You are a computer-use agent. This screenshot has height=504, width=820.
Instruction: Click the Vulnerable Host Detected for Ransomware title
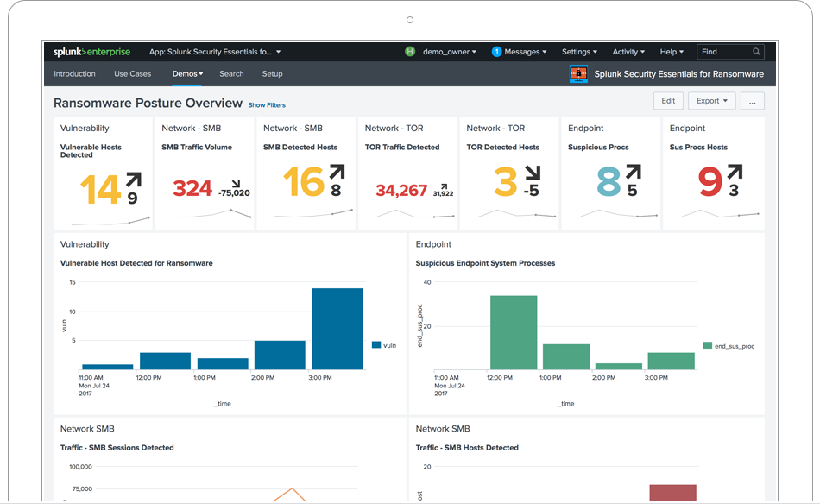tap(136, 263)
